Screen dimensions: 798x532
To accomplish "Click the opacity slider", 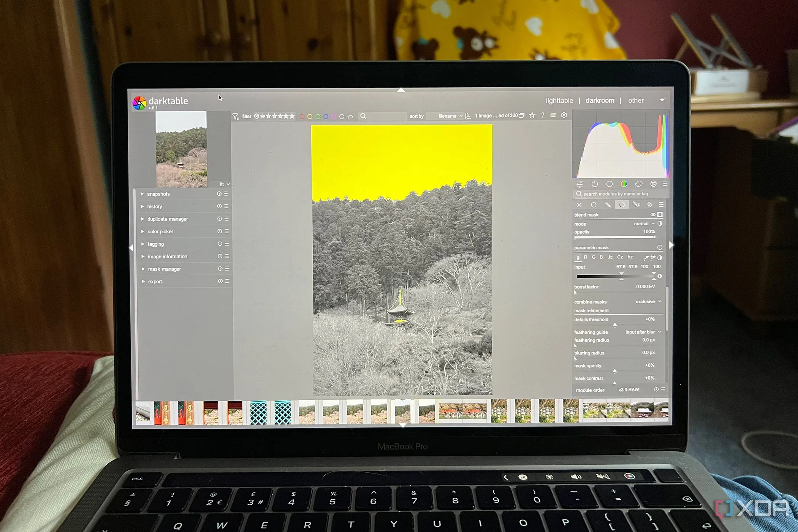I will click(614, 237).
